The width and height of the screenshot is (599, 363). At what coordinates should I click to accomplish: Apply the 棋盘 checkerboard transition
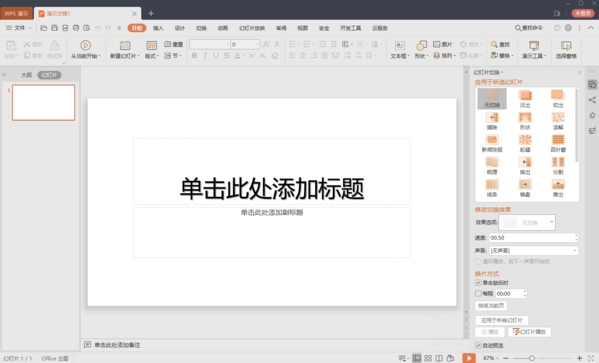click(x=525, y=188)
